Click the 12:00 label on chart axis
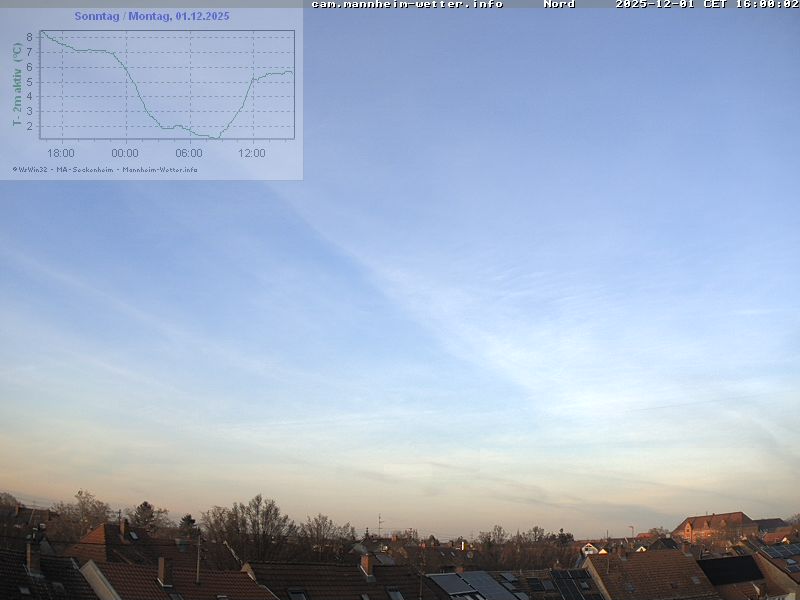800x600 pixels. (252, 153)
